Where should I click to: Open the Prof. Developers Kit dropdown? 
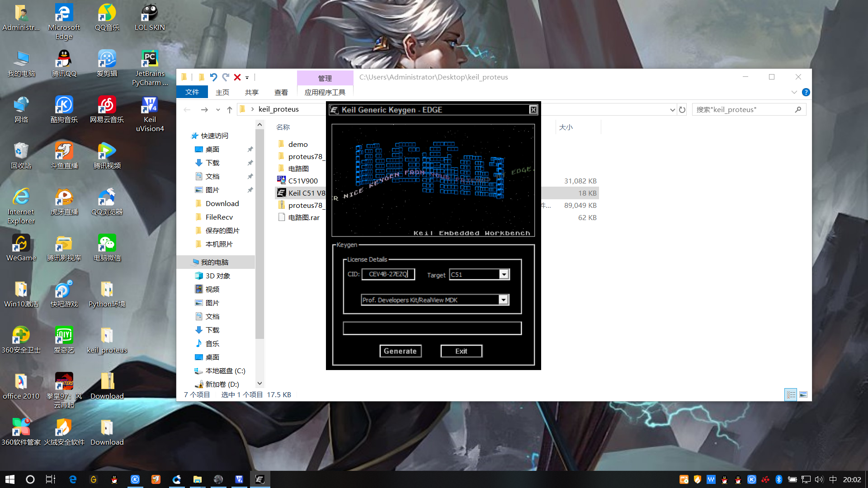coord(503,300)
